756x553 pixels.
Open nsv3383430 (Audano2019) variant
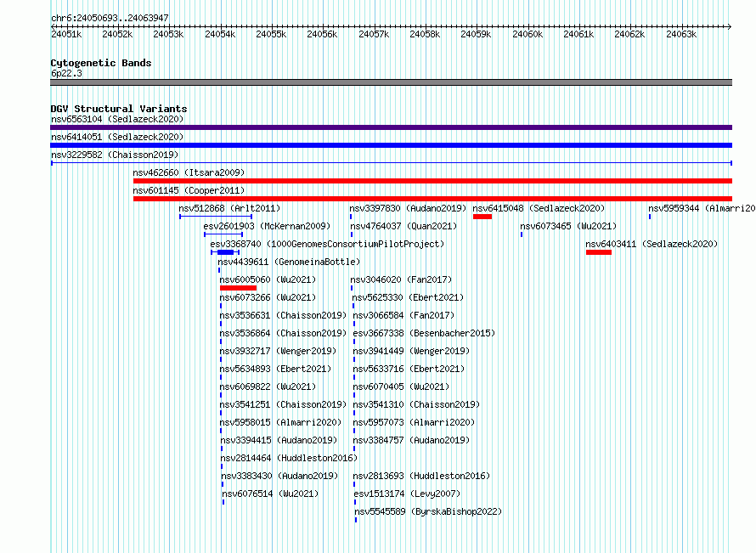click(279, 476)
